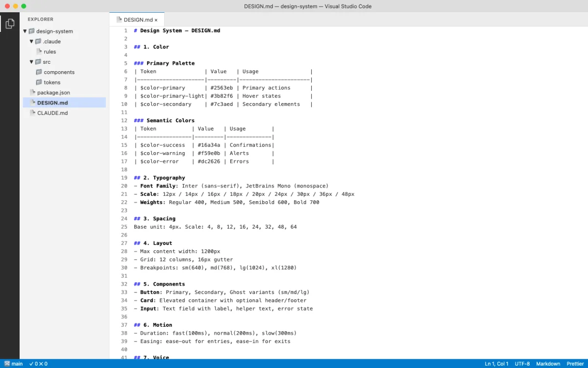Click the '## 3. Spacing' heading

154,218
